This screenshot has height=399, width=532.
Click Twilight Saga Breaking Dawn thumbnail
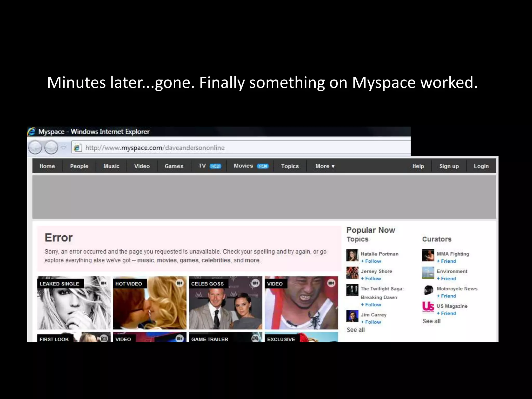[x=352, y=290]
